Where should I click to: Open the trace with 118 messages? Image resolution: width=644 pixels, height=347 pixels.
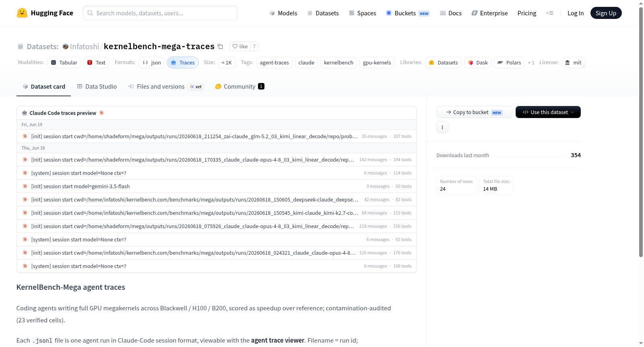pos(217,226)
